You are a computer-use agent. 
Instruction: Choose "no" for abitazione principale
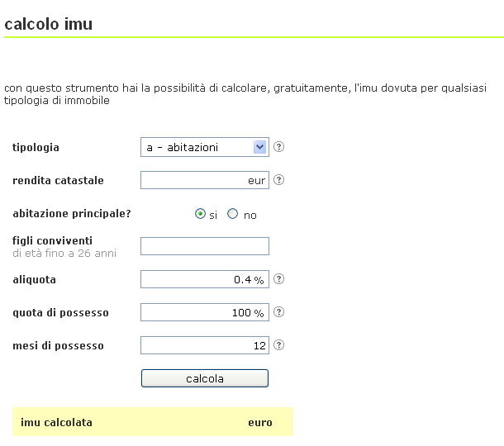(x=233, y=214)
